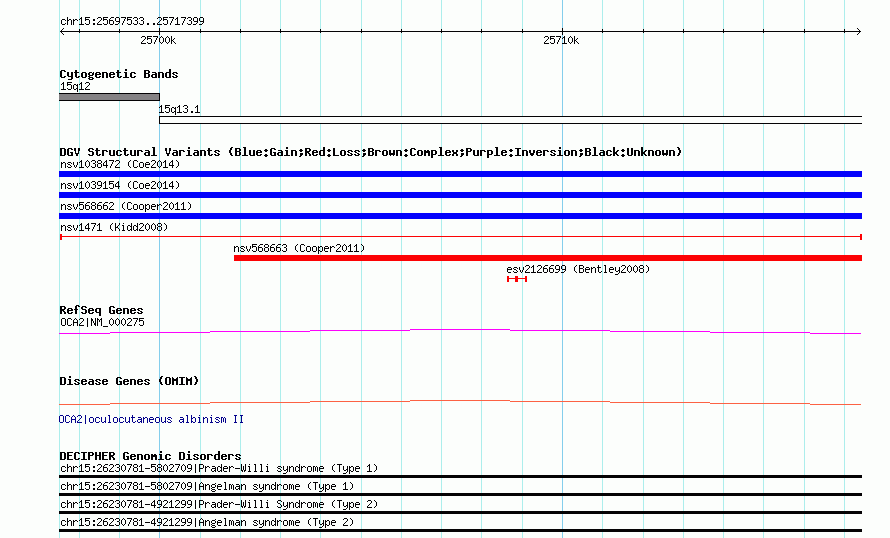Click the nsv1038472 (Coe2014) label
The width and height of the screenshot is (890, 538).
(x=120, y=165)
